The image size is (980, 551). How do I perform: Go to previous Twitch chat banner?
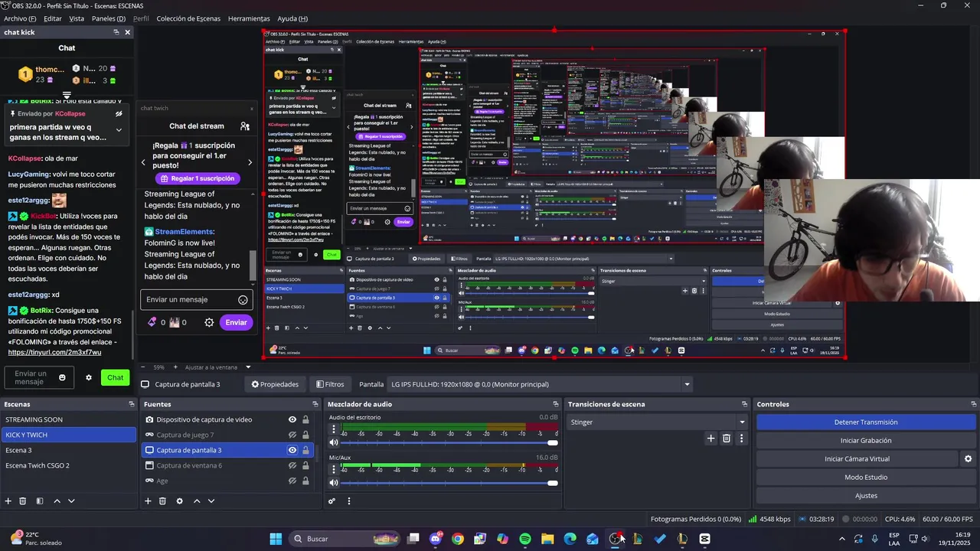point(143,162)
